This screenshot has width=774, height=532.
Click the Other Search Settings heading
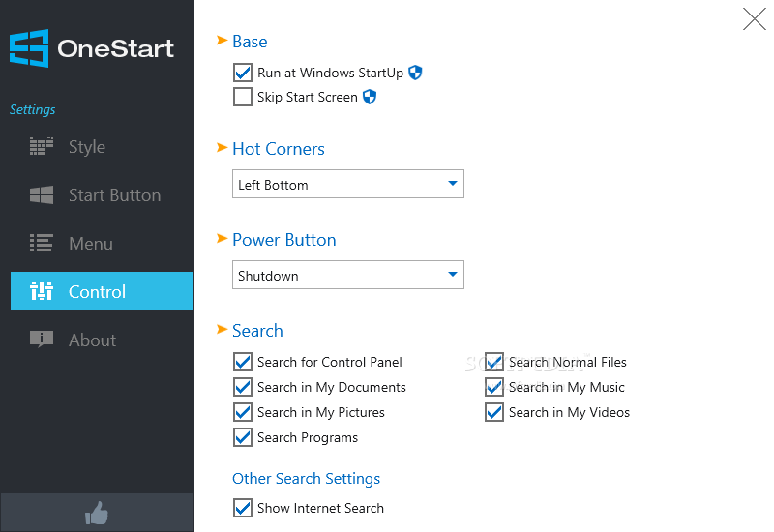pos(306,479)
